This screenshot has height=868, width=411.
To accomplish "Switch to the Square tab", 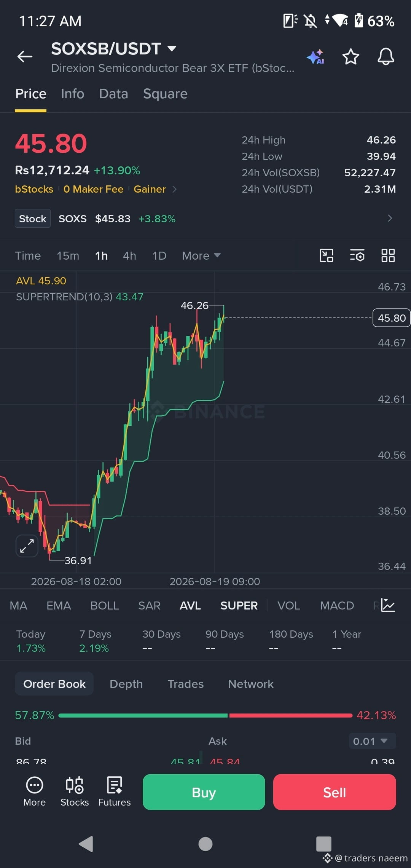I will tap(165, 94).
